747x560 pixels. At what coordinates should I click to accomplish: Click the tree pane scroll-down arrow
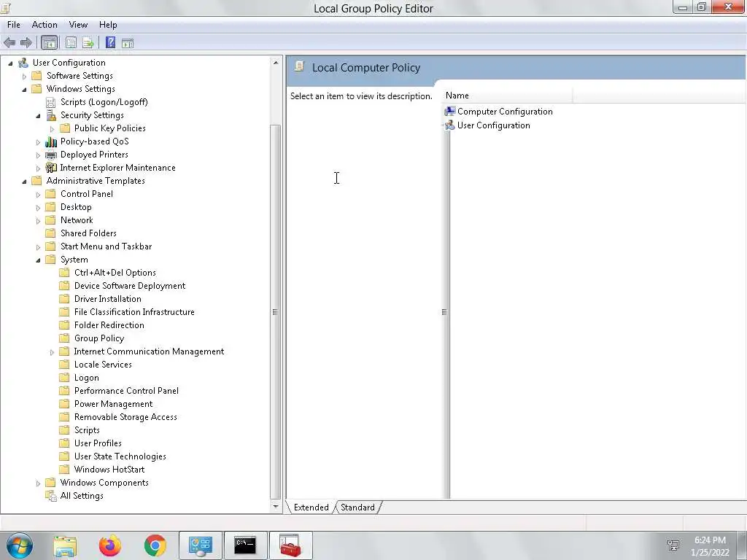click(275, 507)
